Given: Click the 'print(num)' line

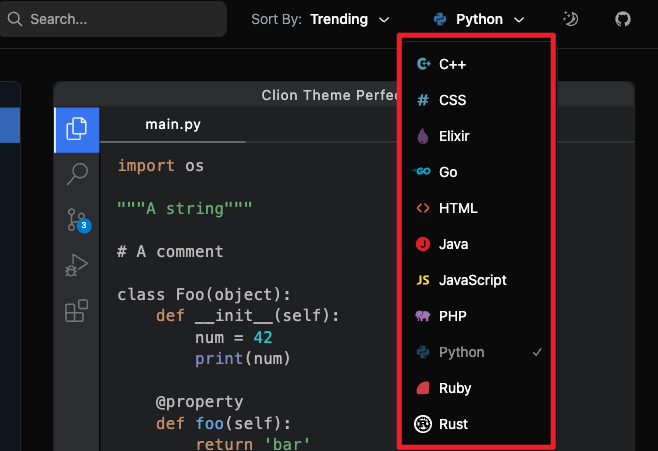Looking at the screenshot, I should pos(243,359).
